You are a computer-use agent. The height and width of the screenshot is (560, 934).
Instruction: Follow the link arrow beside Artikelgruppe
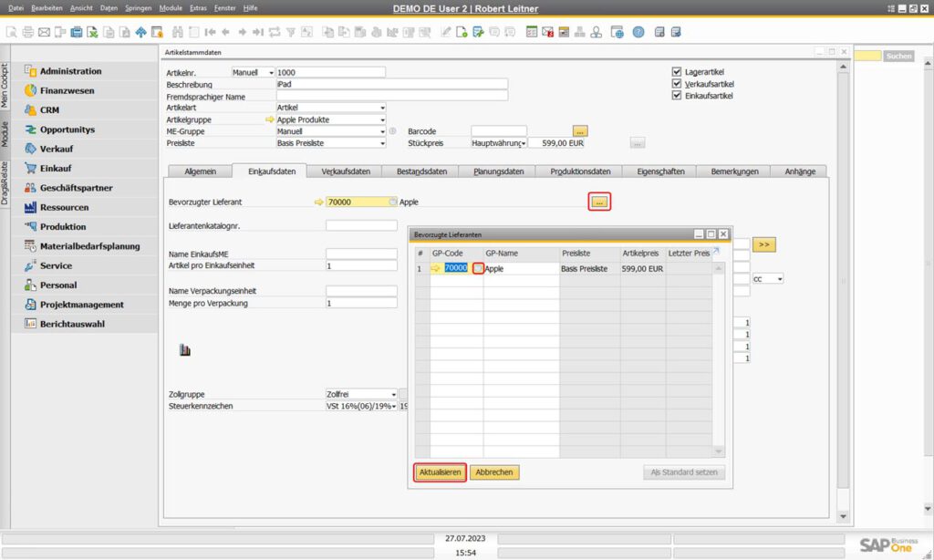pos(270,119)
